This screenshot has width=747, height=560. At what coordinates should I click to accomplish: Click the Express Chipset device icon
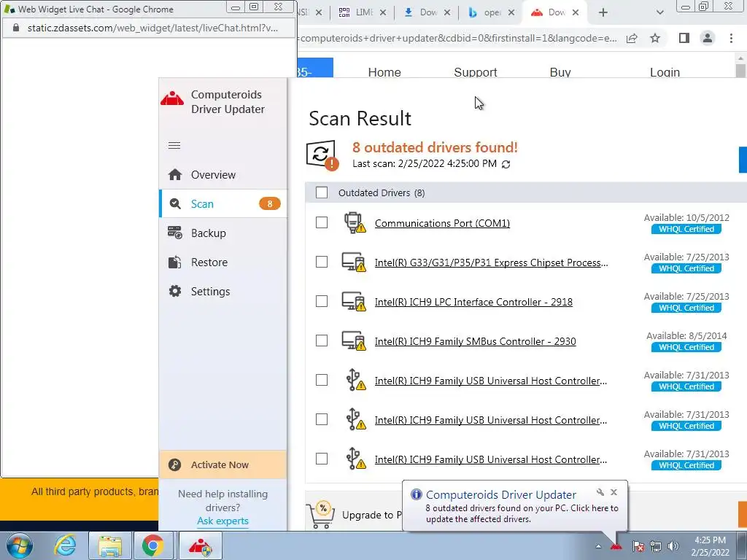coord(354,262)
